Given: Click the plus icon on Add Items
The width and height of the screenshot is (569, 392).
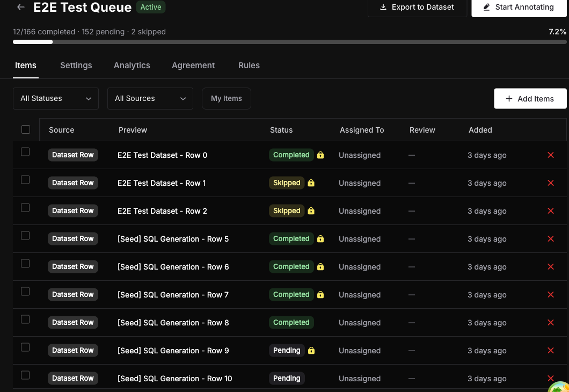Looking at the screenshot, I should tap(508, 98).
